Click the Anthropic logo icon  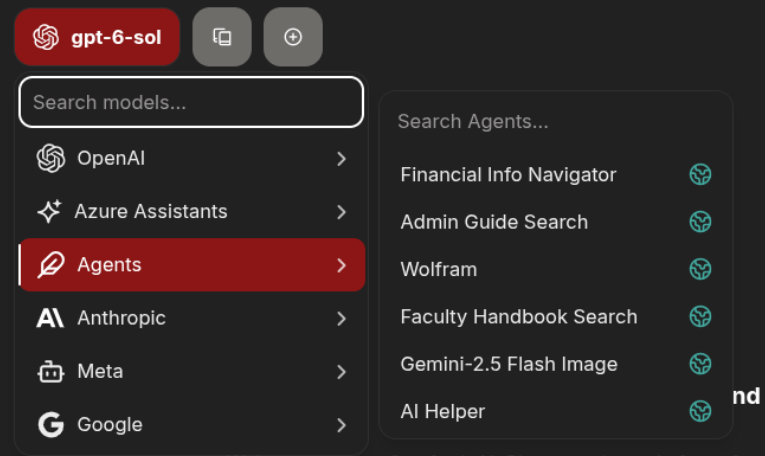tap(50, 318)
